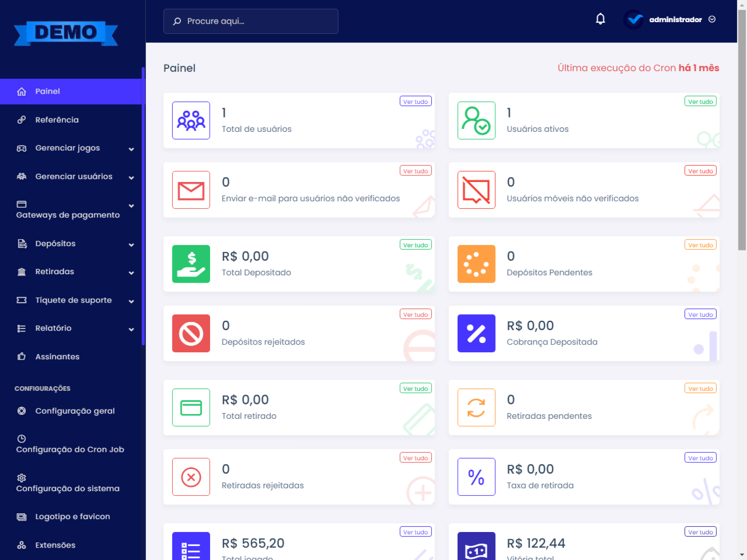Click the Procure aqui search field
Image resolution: width=747 pixels, height=560 pixels.
[x=251, y=21]
